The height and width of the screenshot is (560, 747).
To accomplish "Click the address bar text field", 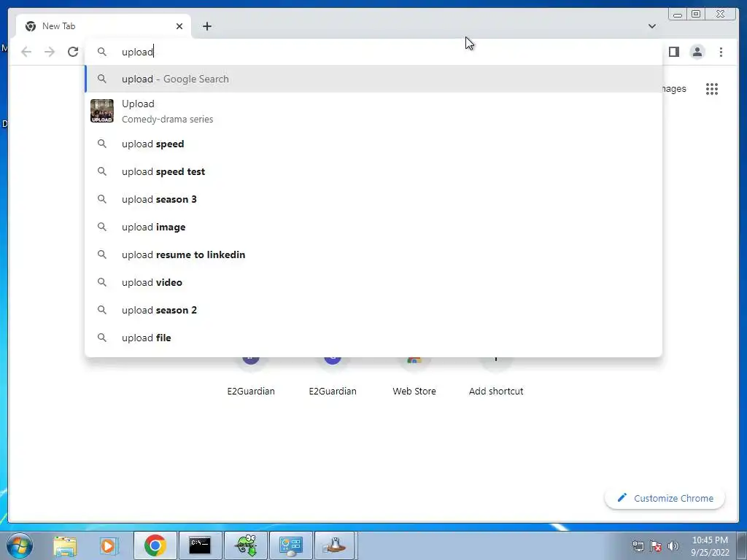I will point(373,52).
